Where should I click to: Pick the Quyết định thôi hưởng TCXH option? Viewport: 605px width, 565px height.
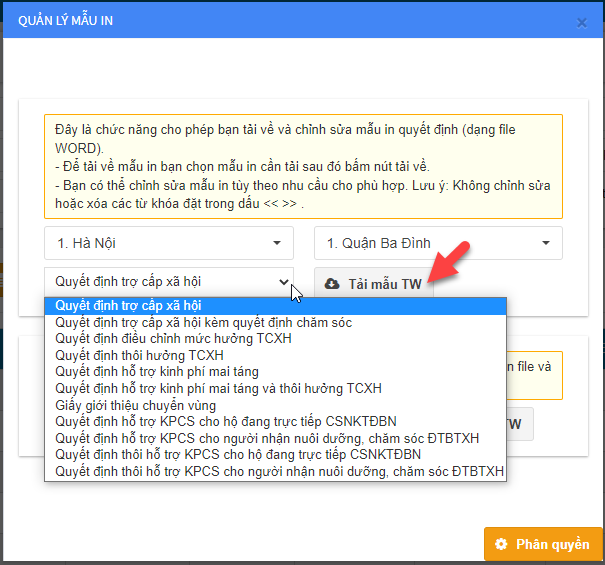(139, 355)
